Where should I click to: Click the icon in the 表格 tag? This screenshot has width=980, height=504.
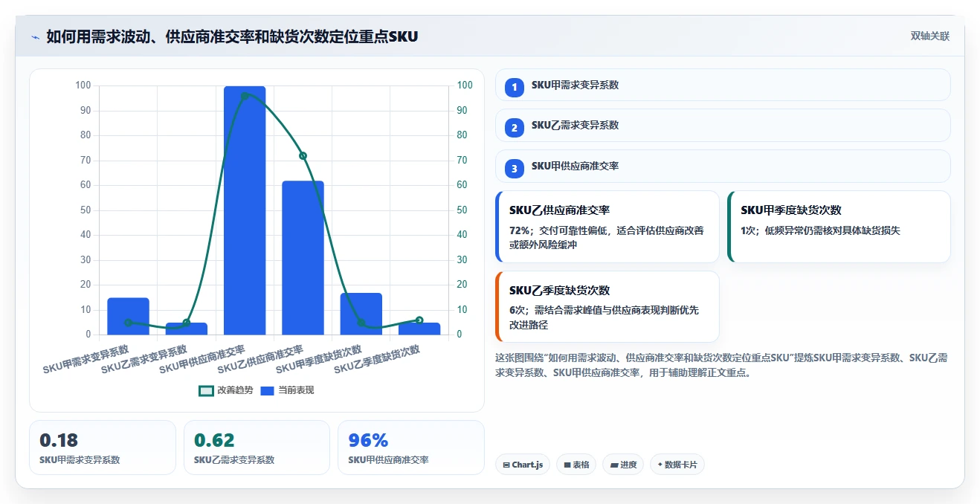[x=567, y=465]
